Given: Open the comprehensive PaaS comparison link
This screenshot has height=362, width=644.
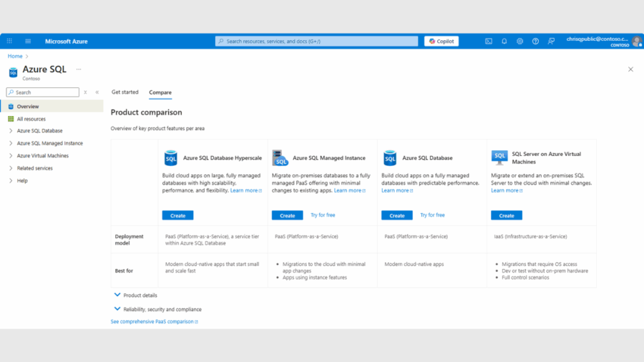Looking at the screenshot, I should tap(153, 321).
